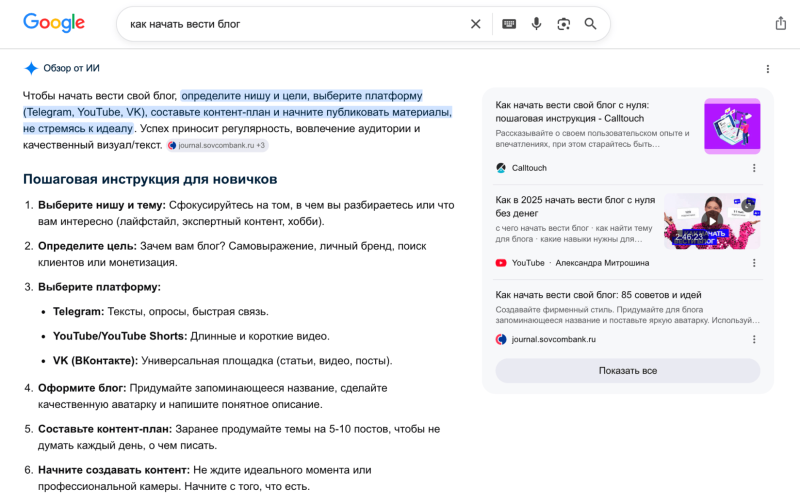The height and width of the screenshot is (500, 800).
Task: Click the Оформите блог step text
Action: coord(213,396)
